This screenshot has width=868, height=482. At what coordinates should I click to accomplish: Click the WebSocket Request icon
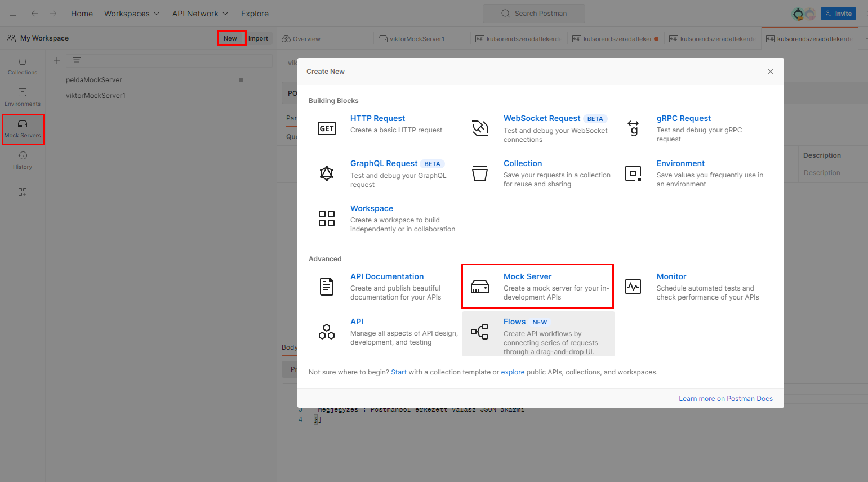pos(480,128)
